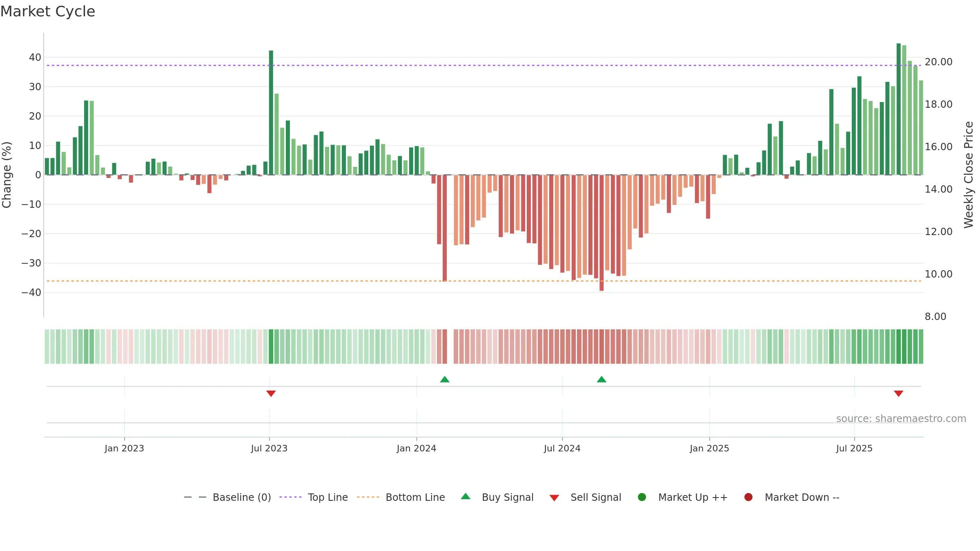The image size is (980, 551).
Task: Click the orange dotted bottom line
Action: click(484, 281)
